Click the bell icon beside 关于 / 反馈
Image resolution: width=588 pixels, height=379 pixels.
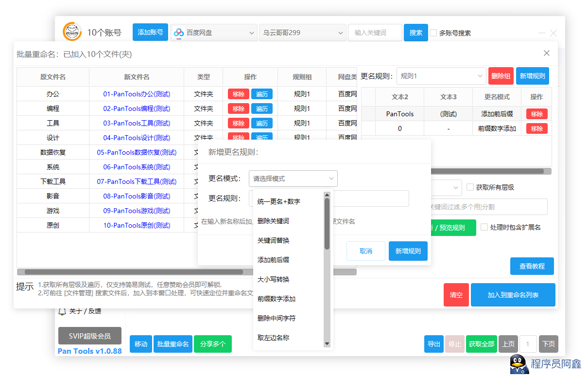coord(62,312)
